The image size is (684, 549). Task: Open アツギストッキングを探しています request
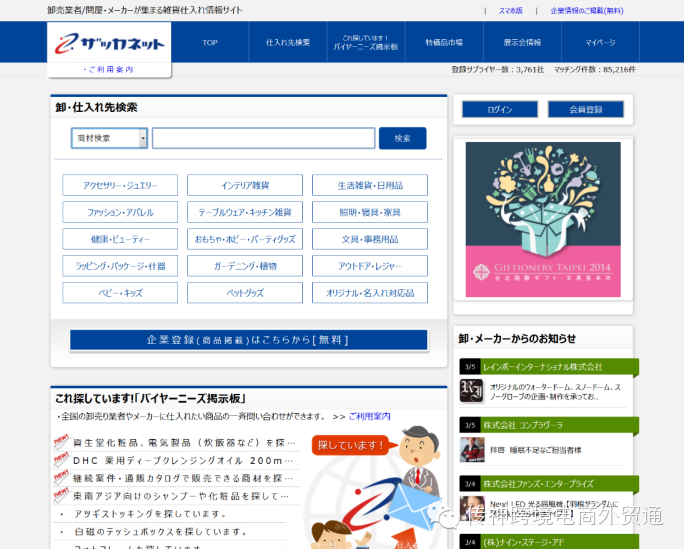[151, 514]
